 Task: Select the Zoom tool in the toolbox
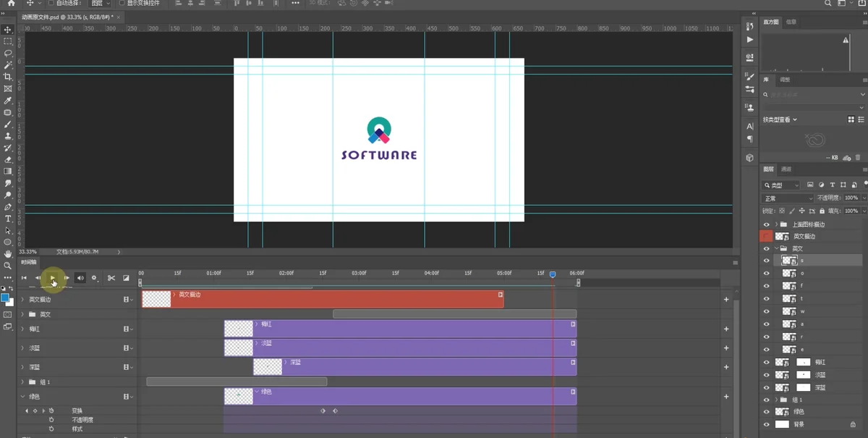[x=8, y=266]
